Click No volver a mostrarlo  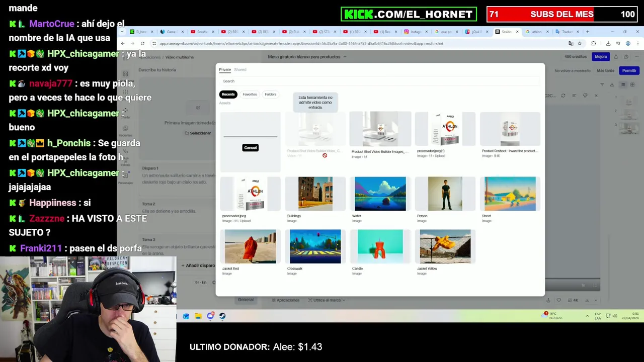click(573, 70)
